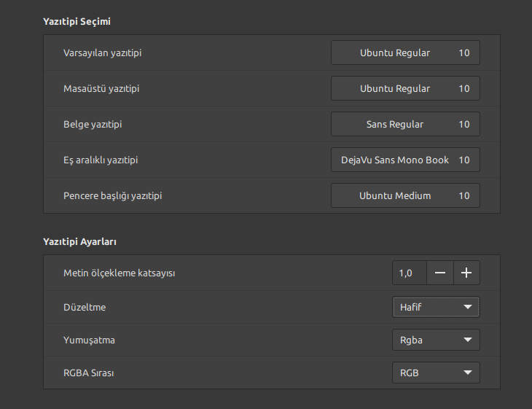This screenshot has height=409, width=532.
Task: Change the Masaüstü yazıtipi font button
Action: (405, 88)
